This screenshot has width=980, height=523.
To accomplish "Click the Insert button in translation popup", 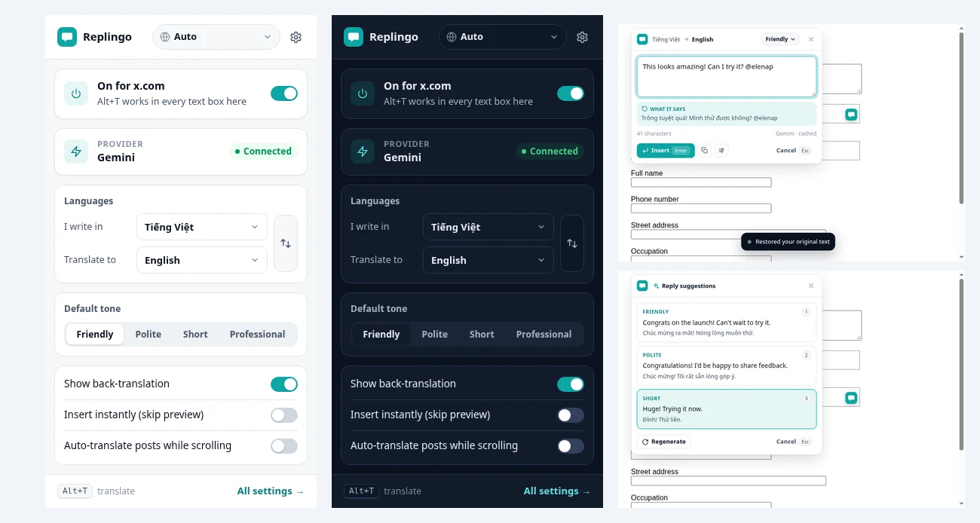I will 666,151.
